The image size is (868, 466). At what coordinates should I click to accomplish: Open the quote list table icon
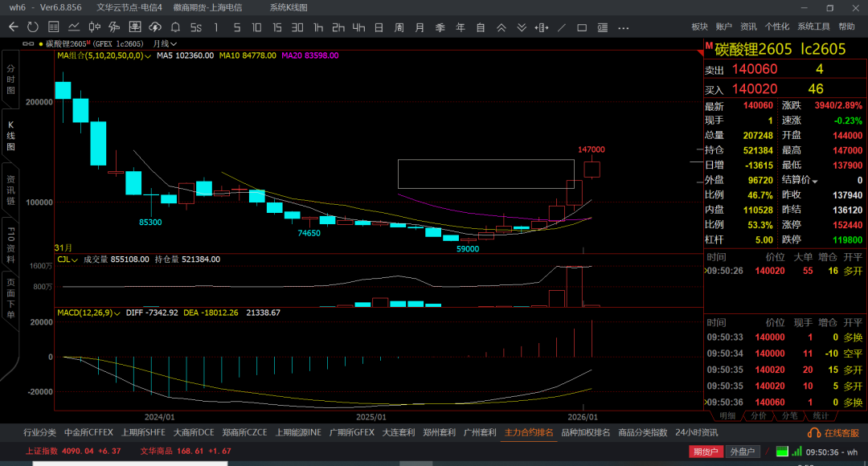(54, 27)
